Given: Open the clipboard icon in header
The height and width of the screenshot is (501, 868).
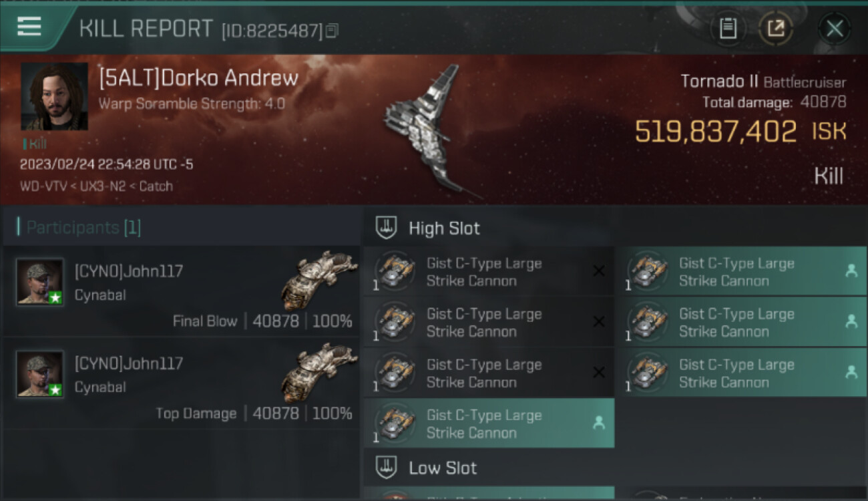Looking at the screenshot, I should pyautogui.click(x=728, y=29).
